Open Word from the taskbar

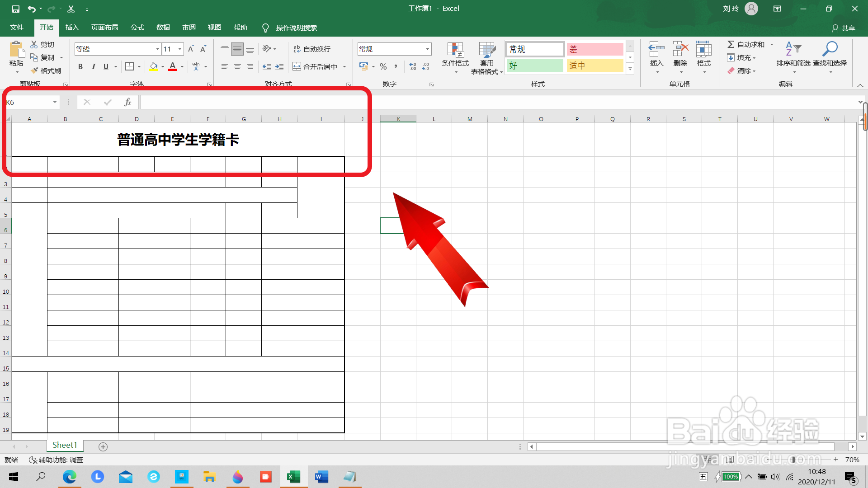pyautogui.click(x=321, y=477)
